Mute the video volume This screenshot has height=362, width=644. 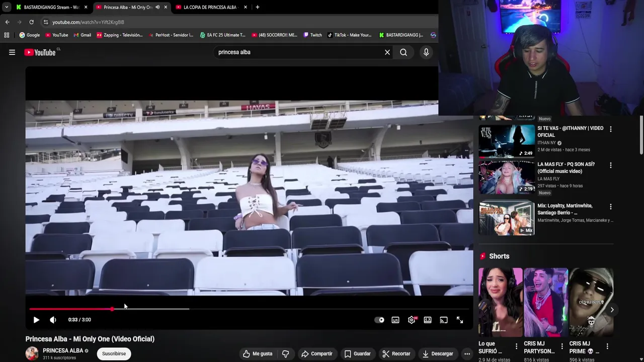tap(53, 320)
